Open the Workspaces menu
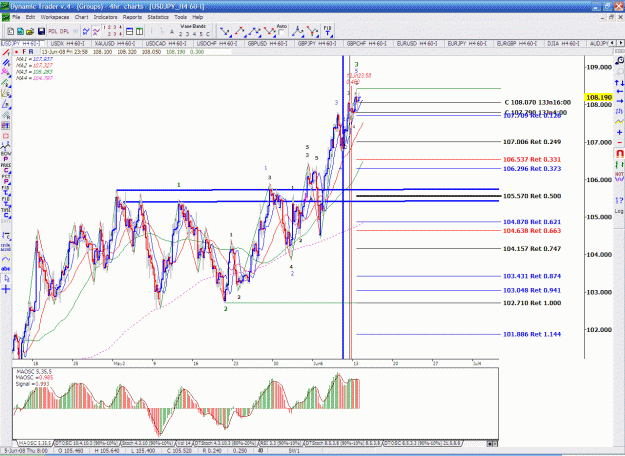Viewport: 625px width, 456px height. 55,17
